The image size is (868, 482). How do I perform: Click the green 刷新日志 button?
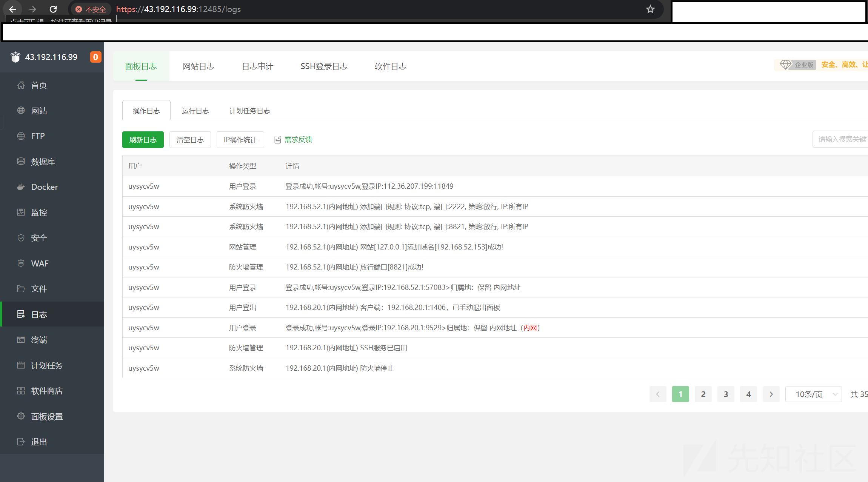pos(143,140)
